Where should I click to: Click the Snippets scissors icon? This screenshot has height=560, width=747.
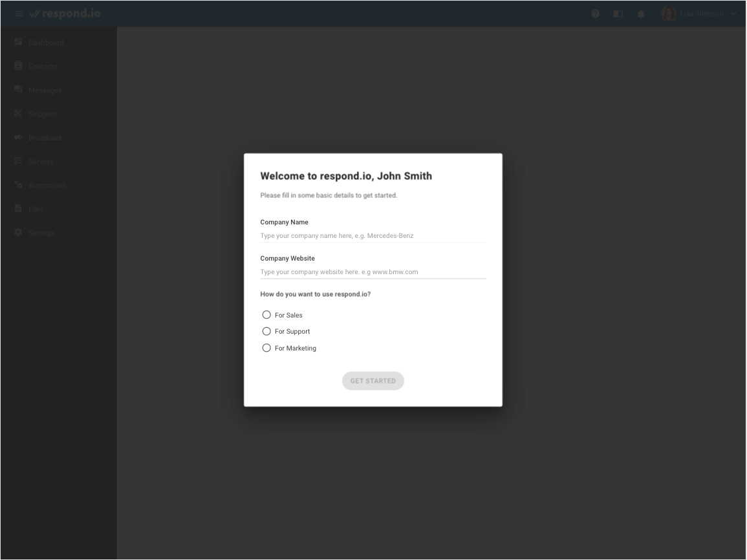click(x=18, y=113)
